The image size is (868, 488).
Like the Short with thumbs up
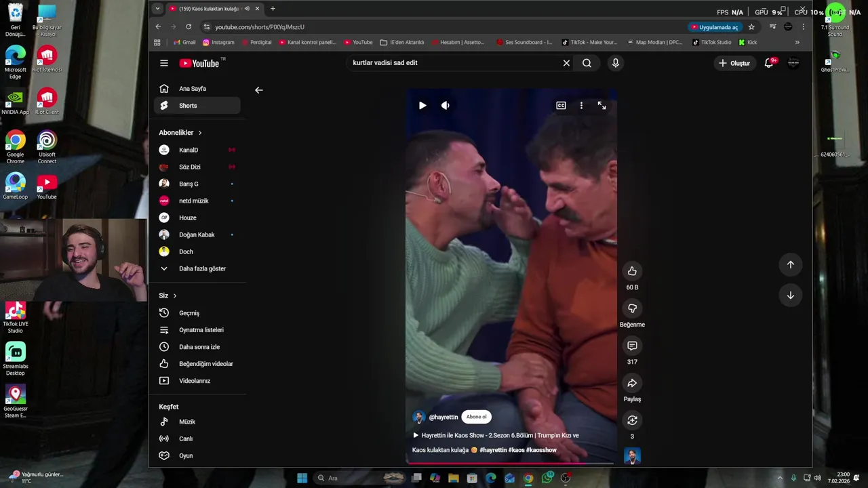632,271
